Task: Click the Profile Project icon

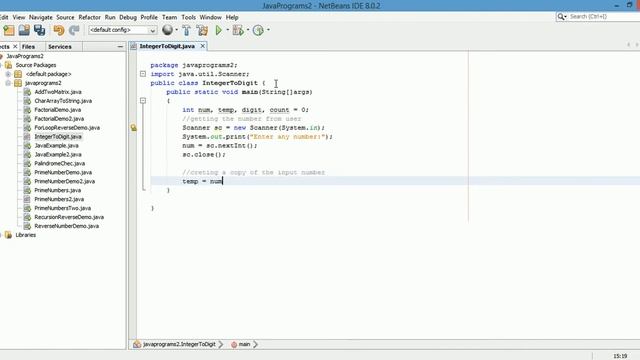Action: (x=258, y=30)
